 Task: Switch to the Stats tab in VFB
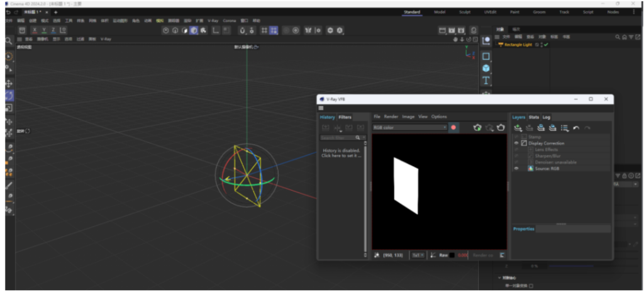click(x=533, y=117)
